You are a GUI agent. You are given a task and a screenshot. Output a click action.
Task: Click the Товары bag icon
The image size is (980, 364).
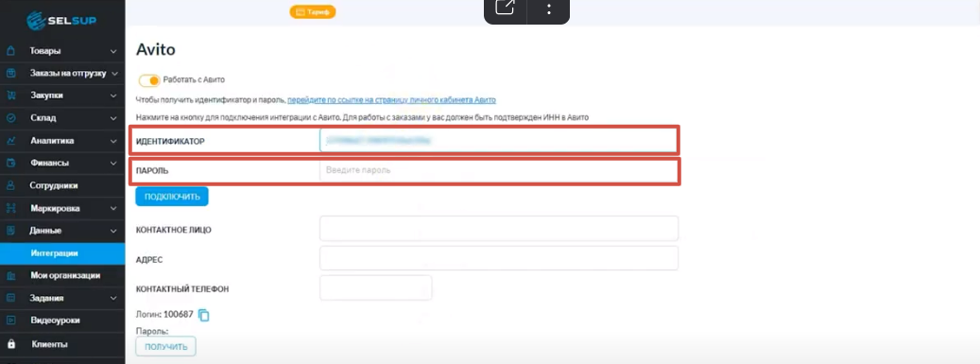pos(10,51)
